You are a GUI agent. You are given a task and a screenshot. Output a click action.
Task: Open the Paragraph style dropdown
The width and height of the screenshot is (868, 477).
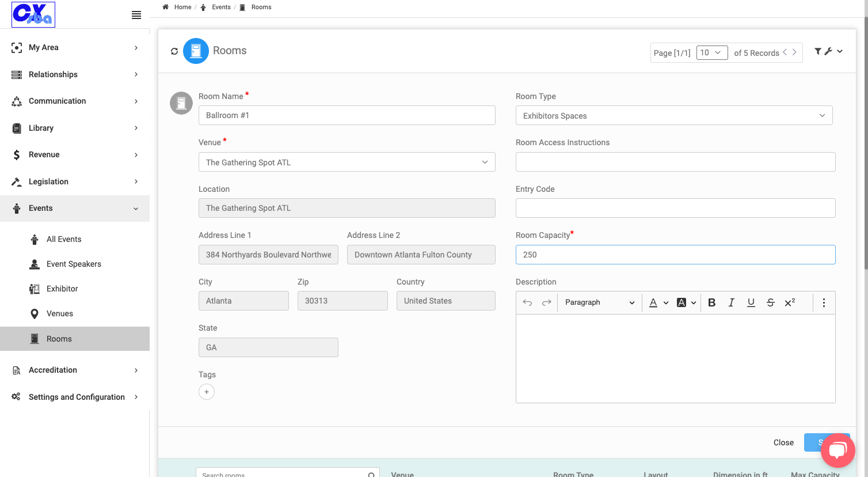[599, 302]
